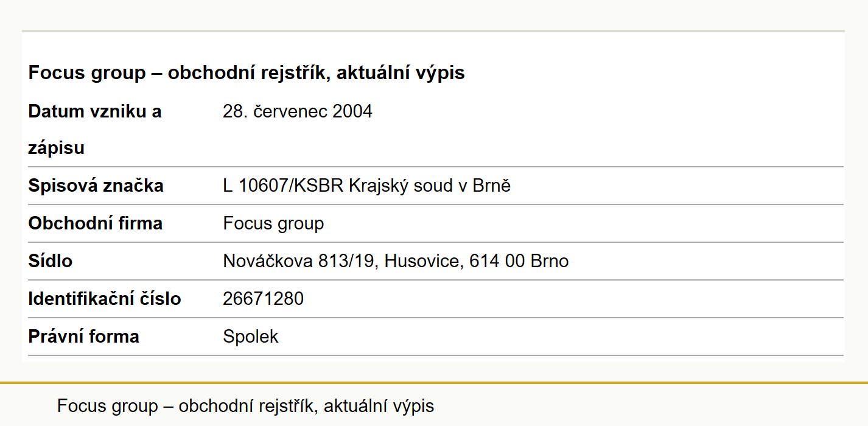Select the Obchodní firma label
The image size is (868, 426).
(x=95, y=223)
